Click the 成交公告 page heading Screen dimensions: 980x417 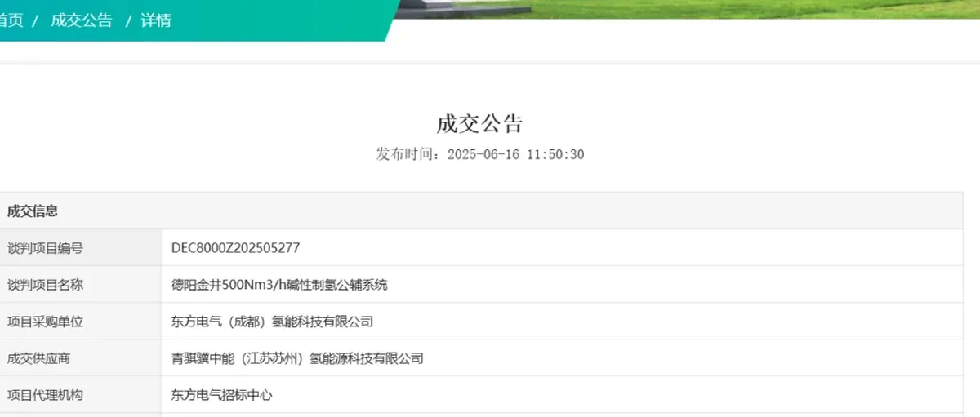(x=479, y=123)
